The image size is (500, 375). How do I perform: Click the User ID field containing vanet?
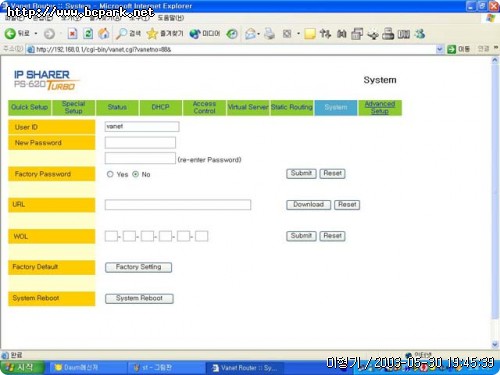(x=142, y=127)
